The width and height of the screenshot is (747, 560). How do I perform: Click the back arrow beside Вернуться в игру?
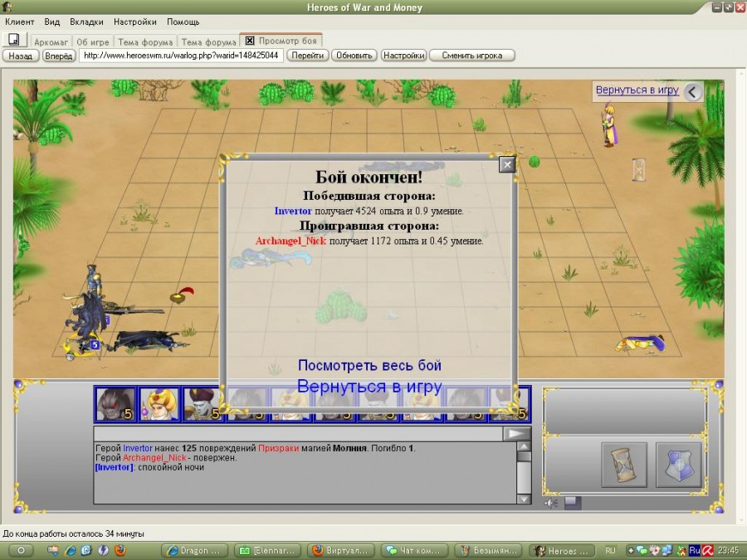click(x=693, y=91)
